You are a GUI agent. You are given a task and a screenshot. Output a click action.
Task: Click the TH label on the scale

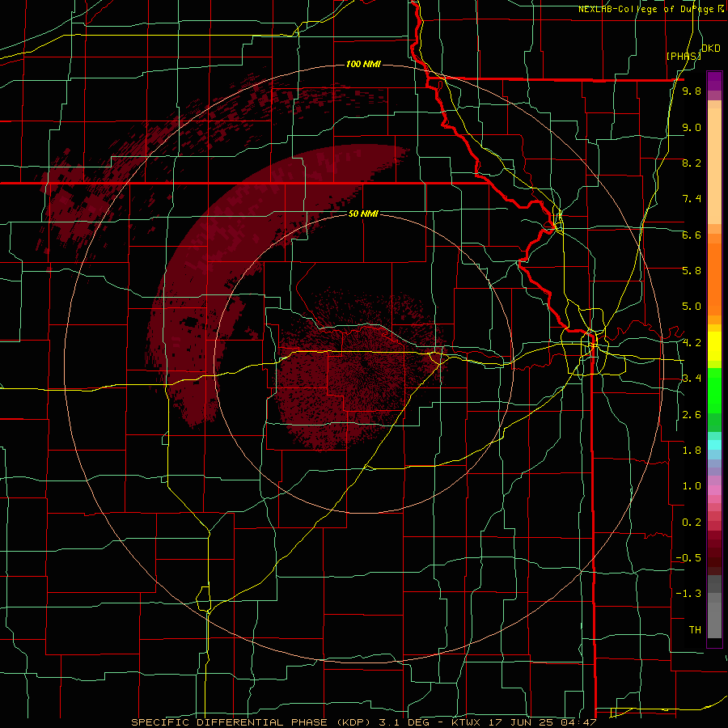pos(695,630)
